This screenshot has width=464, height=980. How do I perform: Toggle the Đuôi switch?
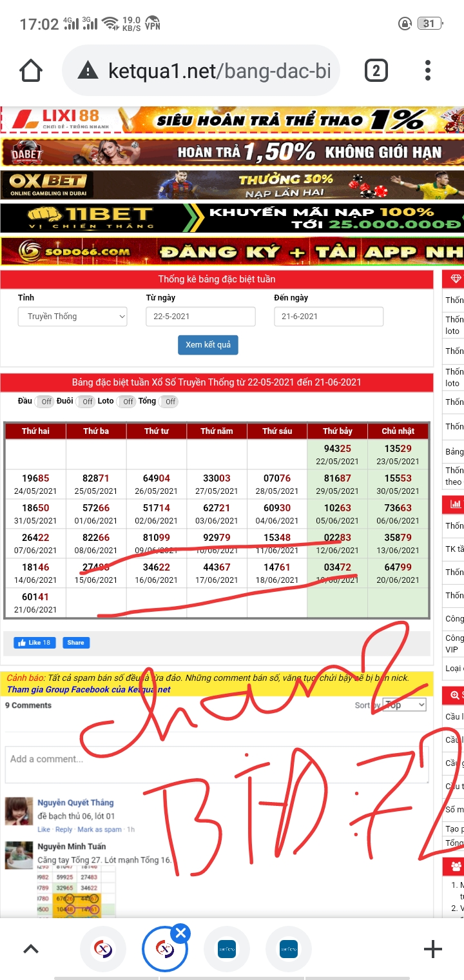(x=86, y=401)
